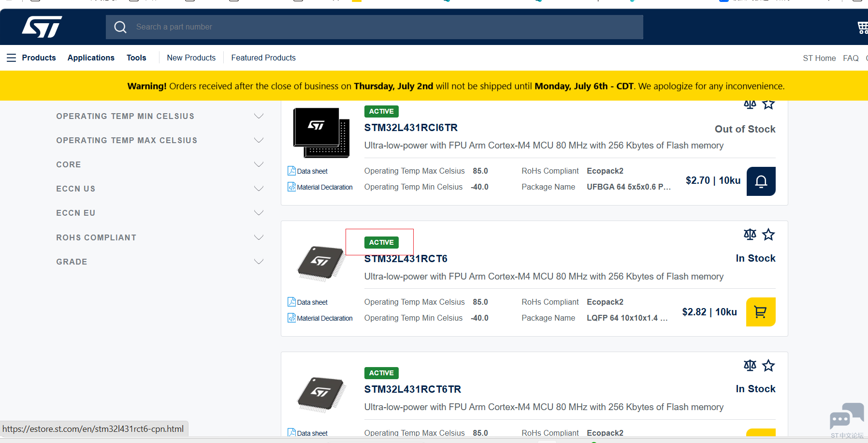Open the Applications menu
The height and width of the screenshot is (443, 868).
click(x=91, y=58)
